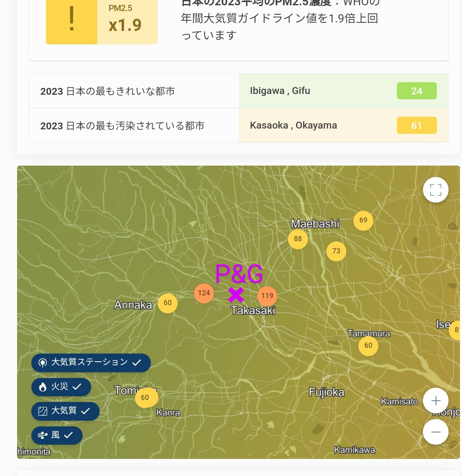
Task: Select the 60 marker near Tamamura
Action: click(x=368, y=345)
